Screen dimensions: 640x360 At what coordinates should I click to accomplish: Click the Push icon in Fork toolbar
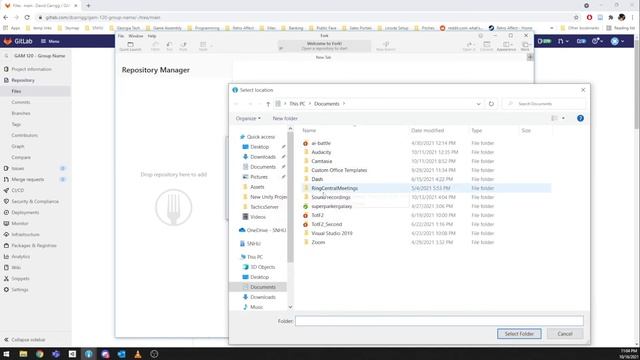click(183, 46)
